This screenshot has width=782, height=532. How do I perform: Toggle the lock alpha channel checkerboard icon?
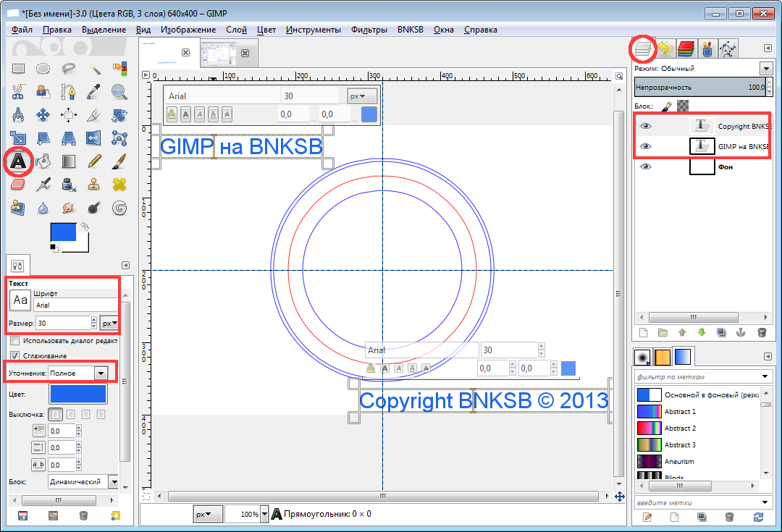coord(683,106)
